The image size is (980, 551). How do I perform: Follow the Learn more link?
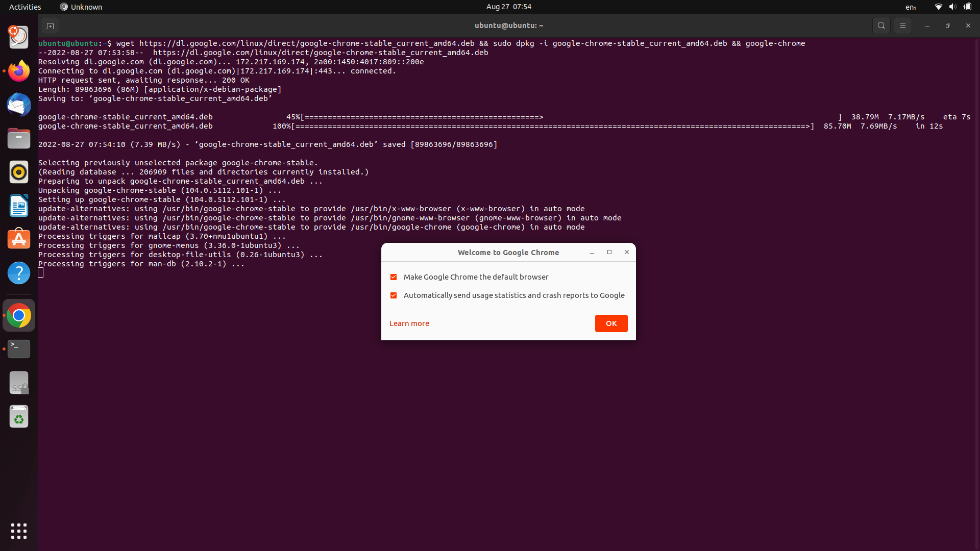(409, 323)
